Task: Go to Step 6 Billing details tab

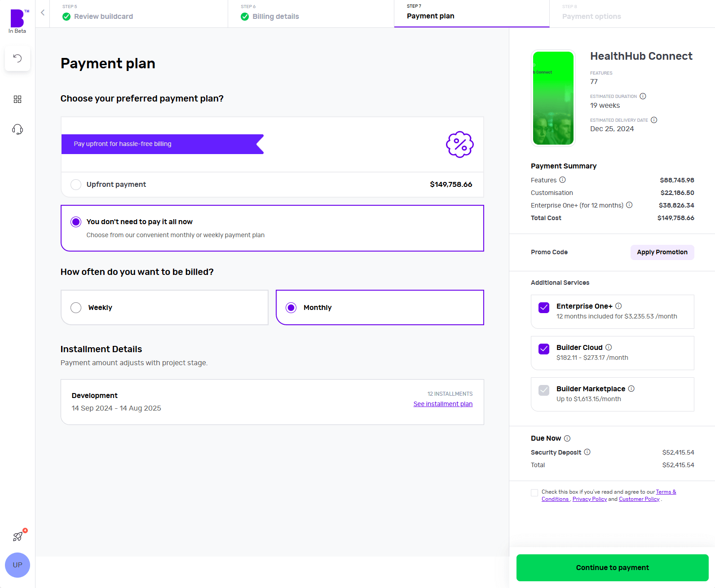Action: tap(311, 13)
